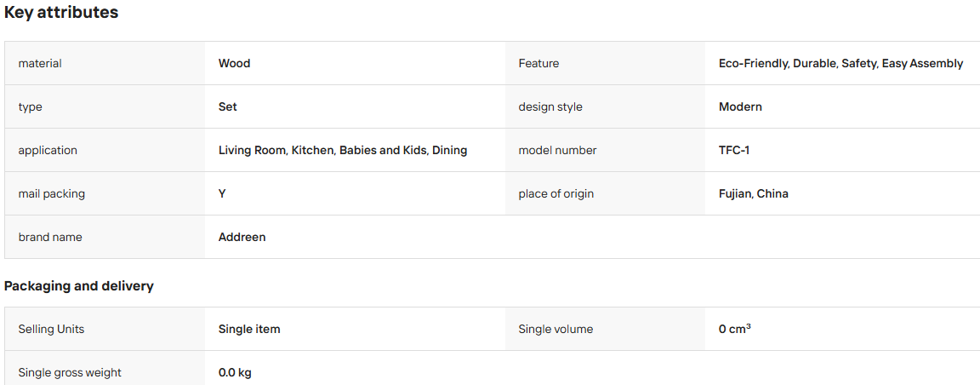Select the Single gross weight 0.0 kg value

(x=235, y=372)
